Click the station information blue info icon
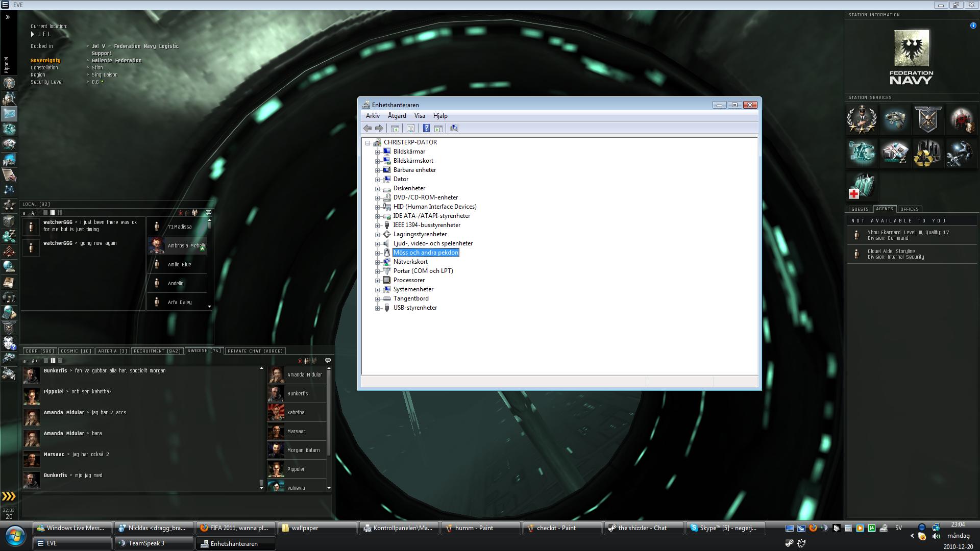The height and width of the screenshot is (551, 980). [973, 26]
